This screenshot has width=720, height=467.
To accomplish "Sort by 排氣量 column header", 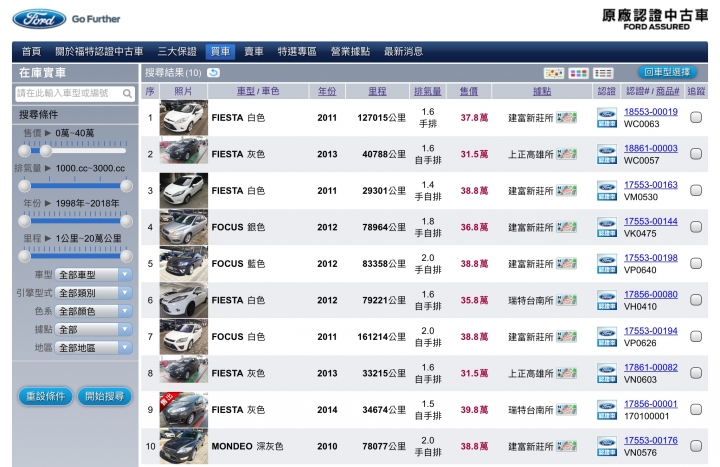I will pos(428,91).
